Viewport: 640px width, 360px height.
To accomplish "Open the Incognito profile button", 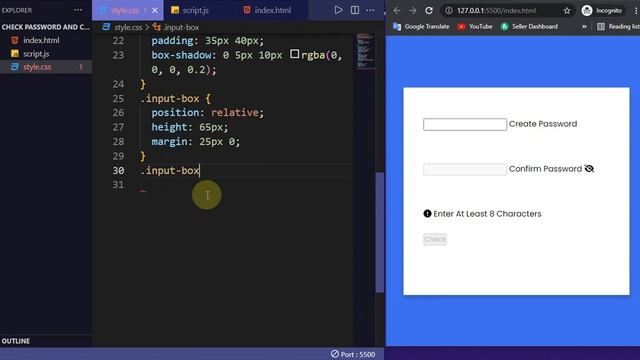I will coord(602,11).
